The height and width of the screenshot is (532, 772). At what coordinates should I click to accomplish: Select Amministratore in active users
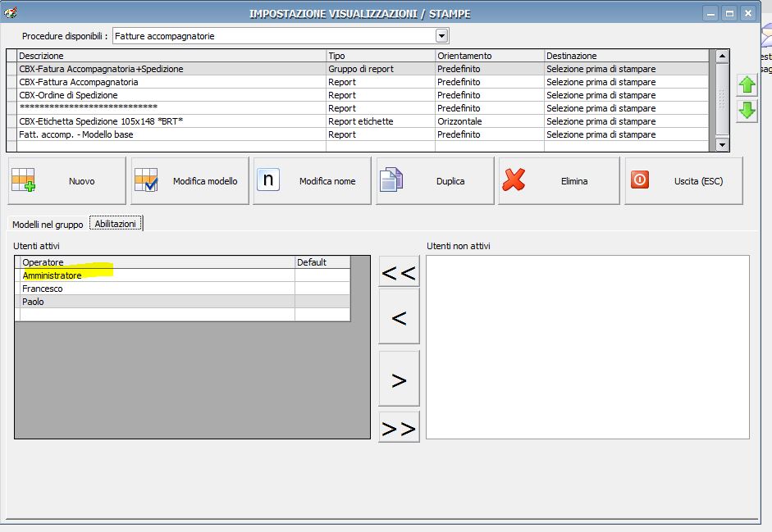point(158,275)
